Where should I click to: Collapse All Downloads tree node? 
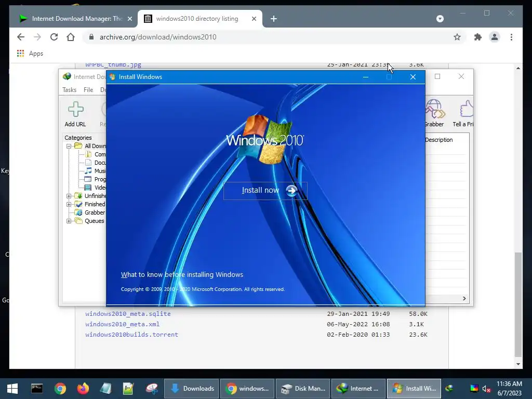coord(69,146)
